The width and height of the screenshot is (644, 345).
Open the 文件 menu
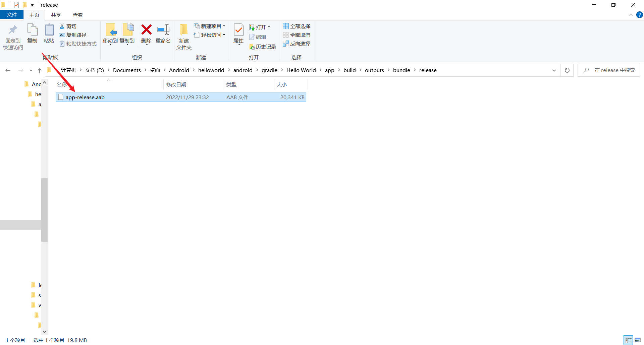click(x=12, y=15)
